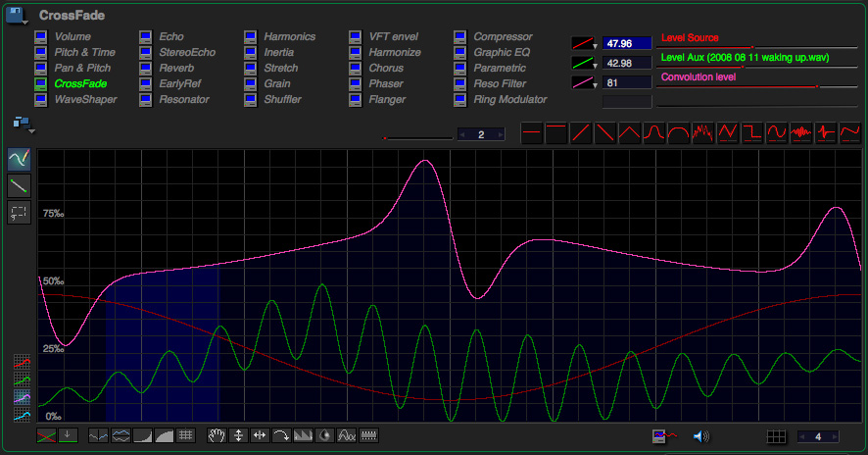Click the decaying sine wave icon
The width and height of the screenshot is (868, 455).
[347, 435]
